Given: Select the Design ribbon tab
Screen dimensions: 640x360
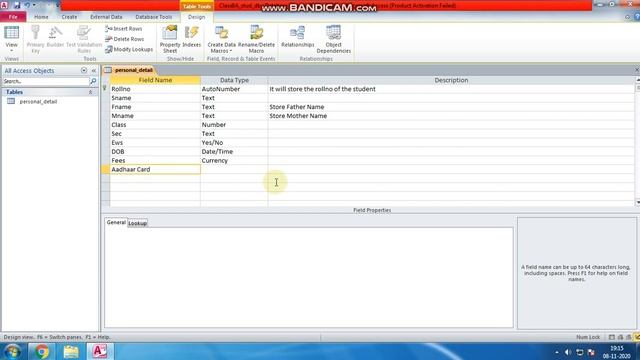Looking at the screenshot, I should [x=196, y=17].
